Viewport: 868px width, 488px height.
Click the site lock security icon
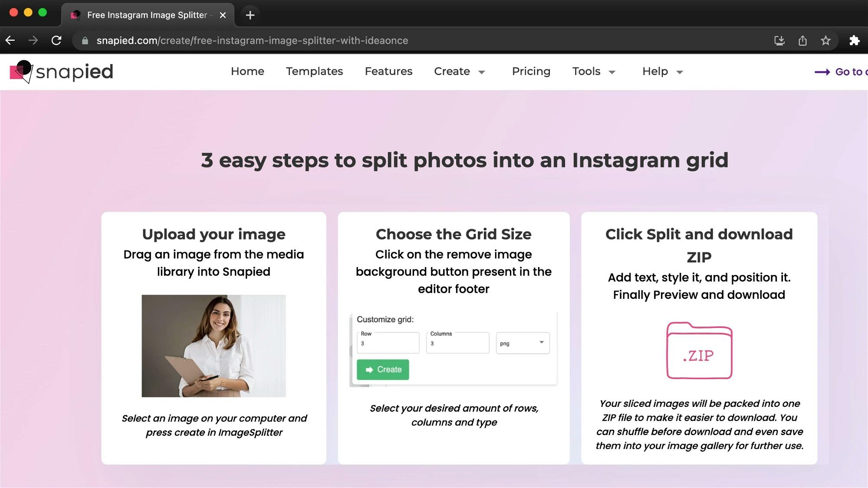click(x=85, y=40)
